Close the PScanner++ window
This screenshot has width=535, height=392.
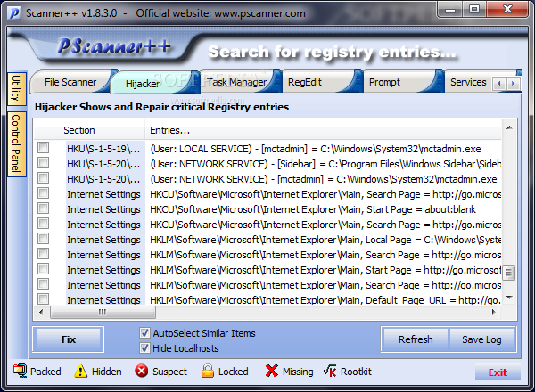pyautogui.click(x=507, y=10)
